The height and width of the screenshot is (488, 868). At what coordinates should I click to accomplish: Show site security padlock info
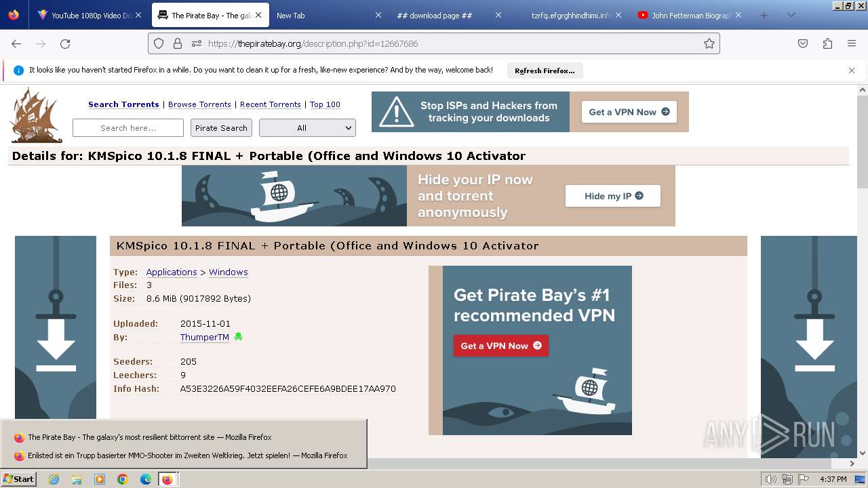point(178,43)
